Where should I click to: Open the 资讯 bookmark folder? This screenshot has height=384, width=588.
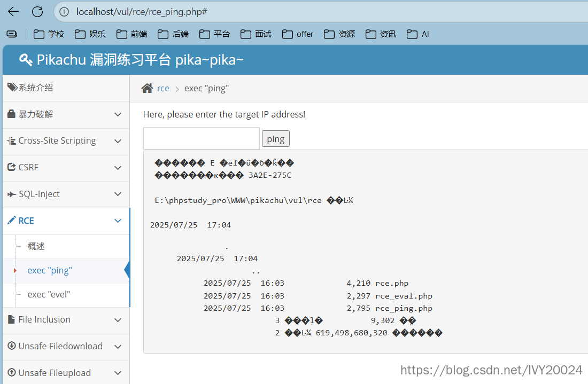pos(381,34)
